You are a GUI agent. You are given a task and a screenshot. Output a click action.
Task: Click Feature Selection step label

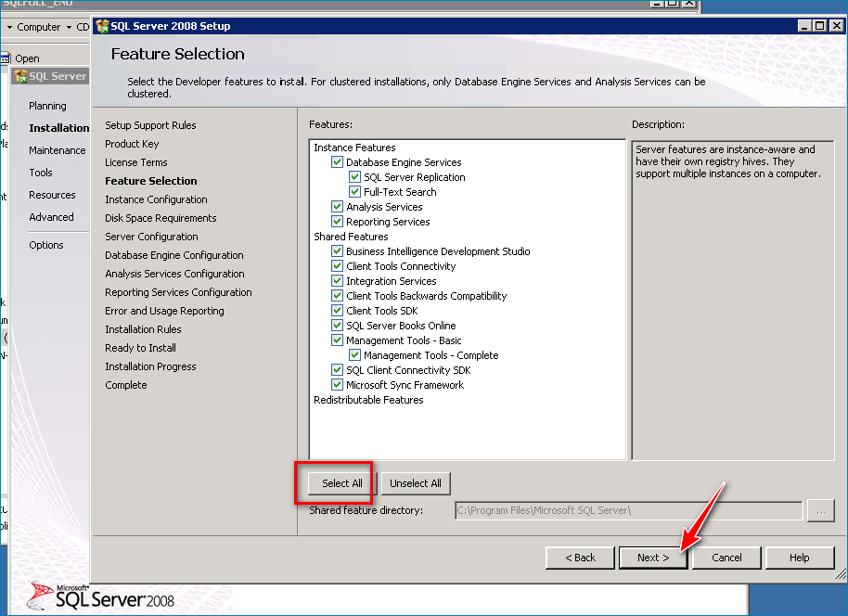click(151, 181)
